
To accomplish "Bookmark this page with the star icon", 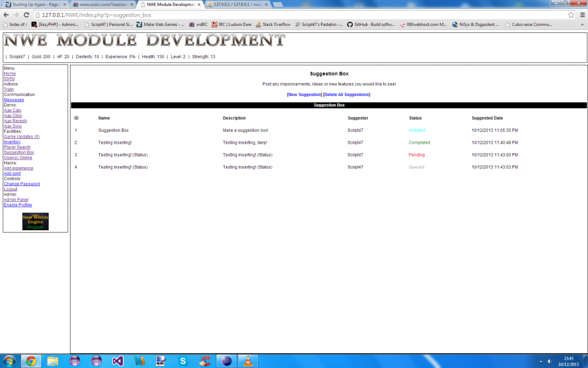I will click(570, 15).
